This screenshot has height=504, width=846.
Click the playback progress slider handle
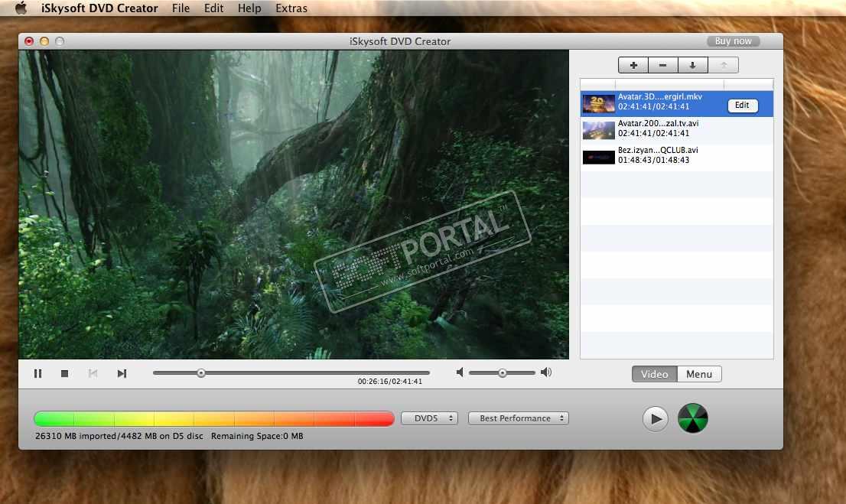point(200,373)
